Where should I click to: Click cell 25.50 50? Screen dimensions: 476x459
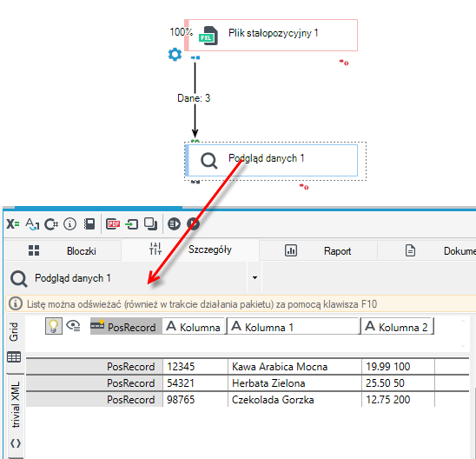point(398,383)
